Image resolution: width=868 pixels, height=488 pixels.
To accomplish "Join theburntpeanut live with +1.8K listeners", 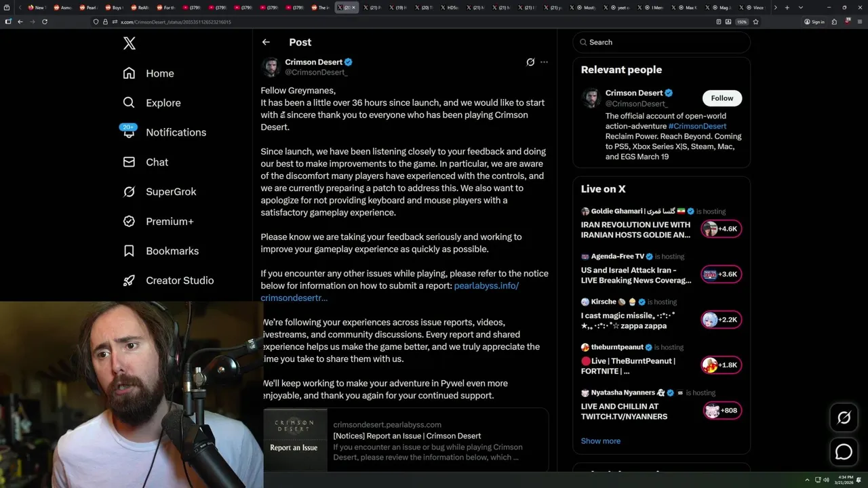I will [x=722, y=365].
